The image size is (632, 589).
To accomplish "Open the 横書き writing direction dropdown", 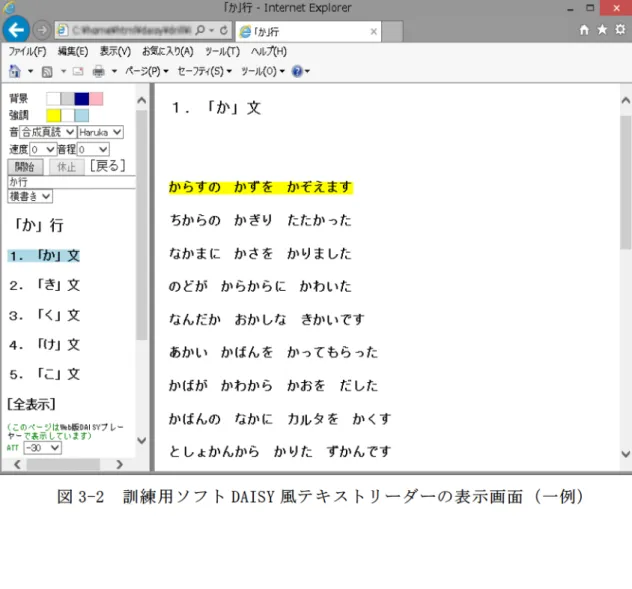I will (30, 196).
